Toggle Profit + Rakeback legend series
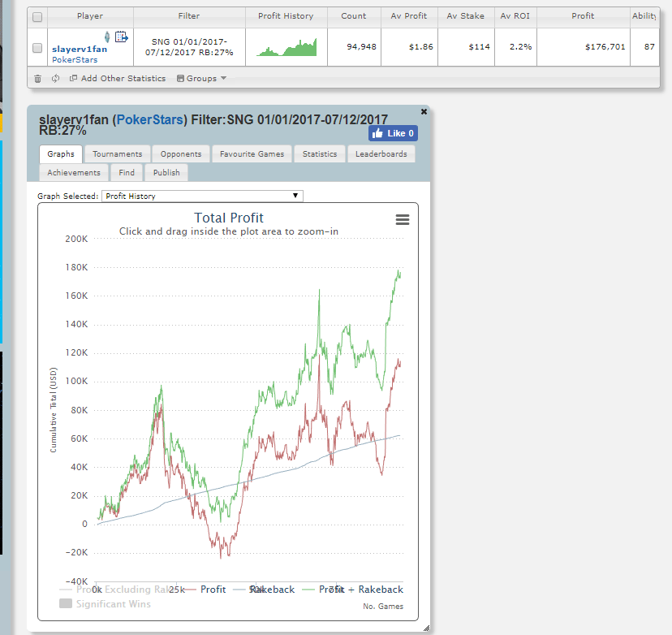672x635 pixels. click(x=353, y=590)
